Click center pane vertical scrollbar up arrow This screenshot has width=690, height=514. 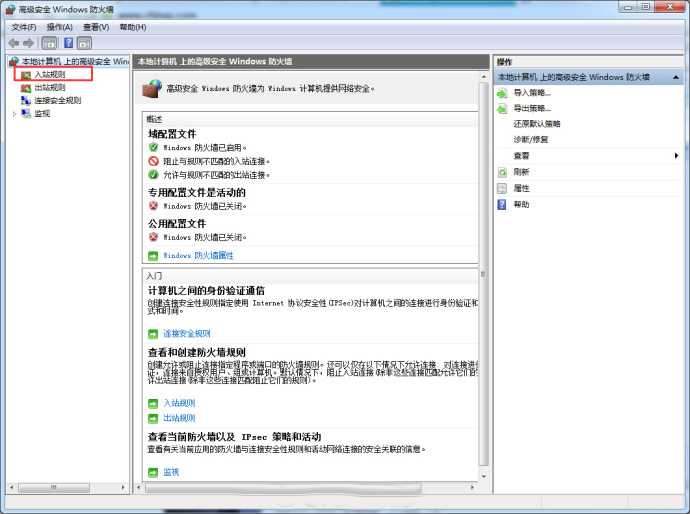[x=484, y=77]
